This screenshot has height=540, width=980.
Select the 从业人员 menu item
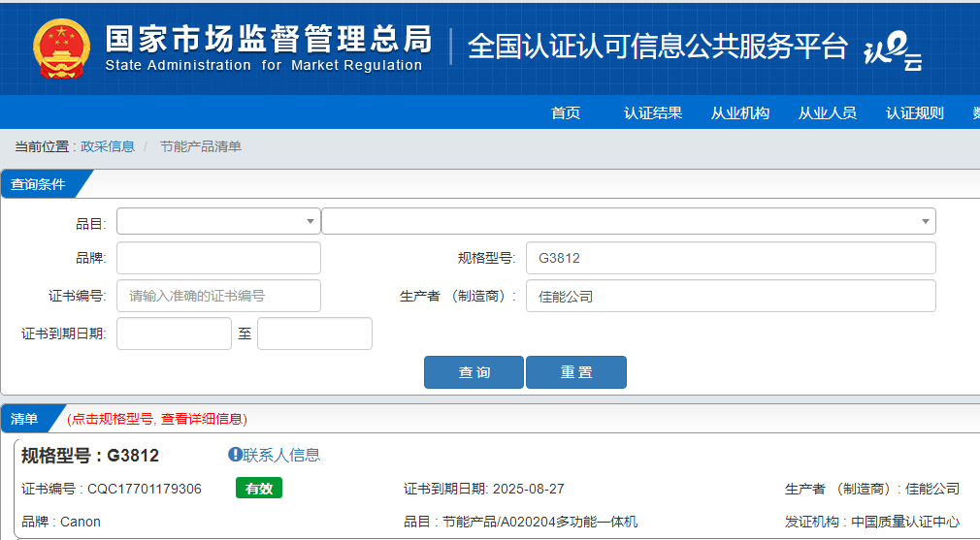pos(828,113)
